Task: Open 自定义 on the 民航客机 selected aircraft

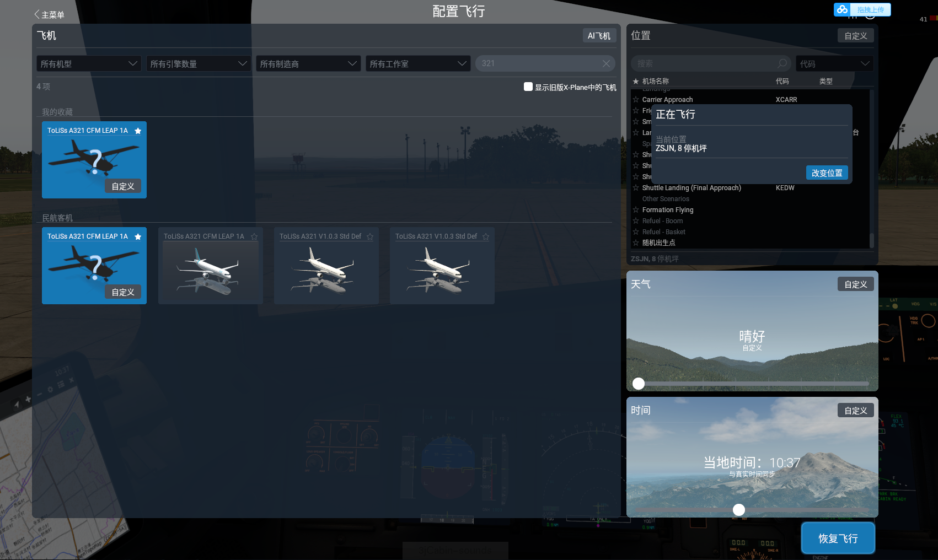Action: [123, 292]
